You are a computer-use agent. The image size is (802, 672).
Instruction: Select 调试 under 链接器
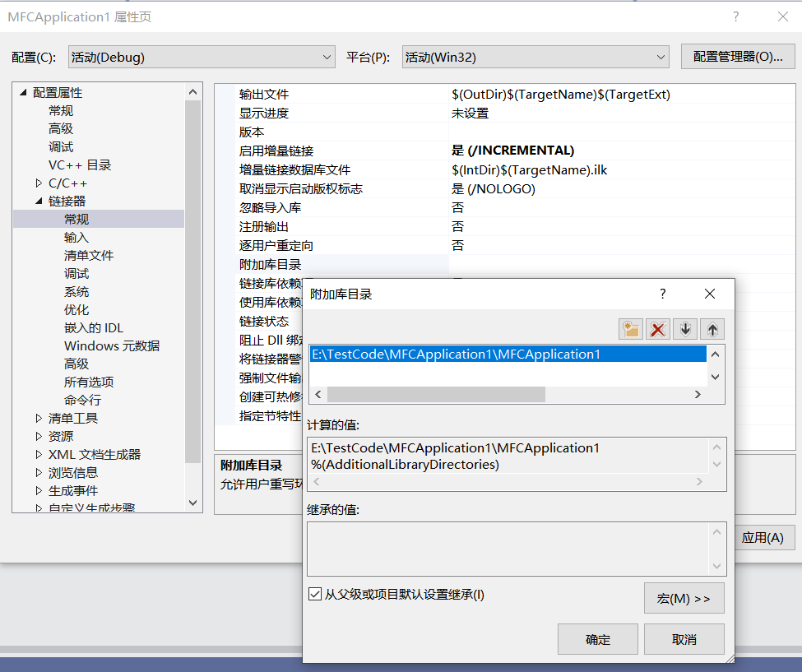click(x=76, y=274)
